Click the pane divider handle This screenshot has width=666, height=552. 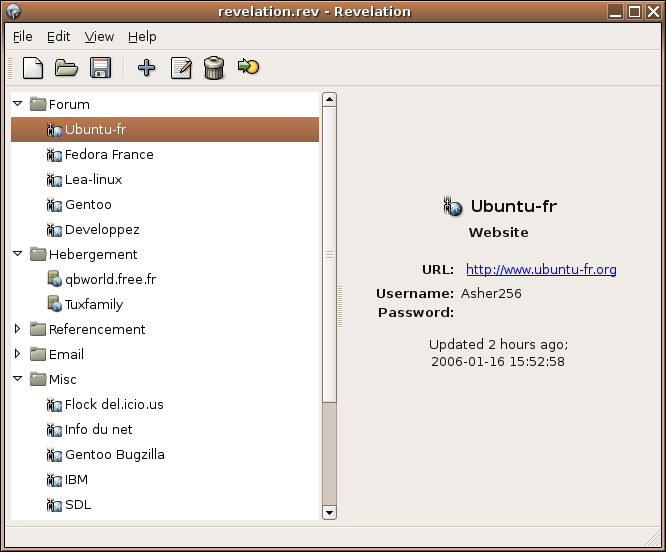(340, 306)
